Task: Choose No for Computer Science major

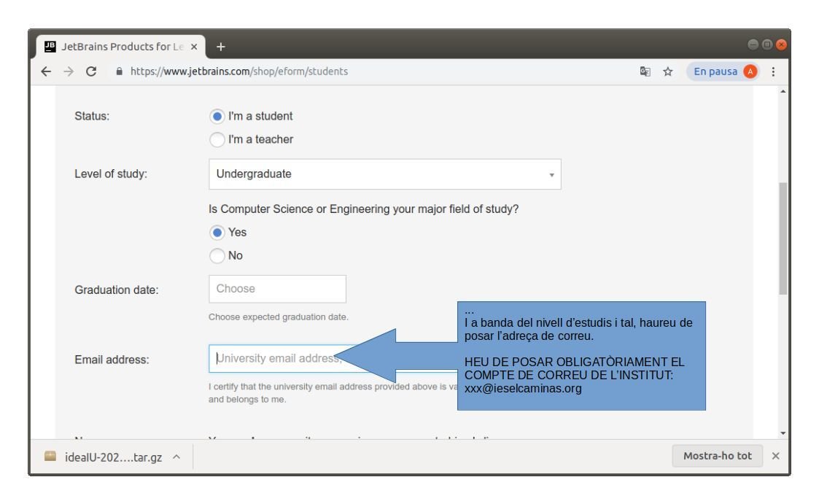Action: [x=217, y=256]
